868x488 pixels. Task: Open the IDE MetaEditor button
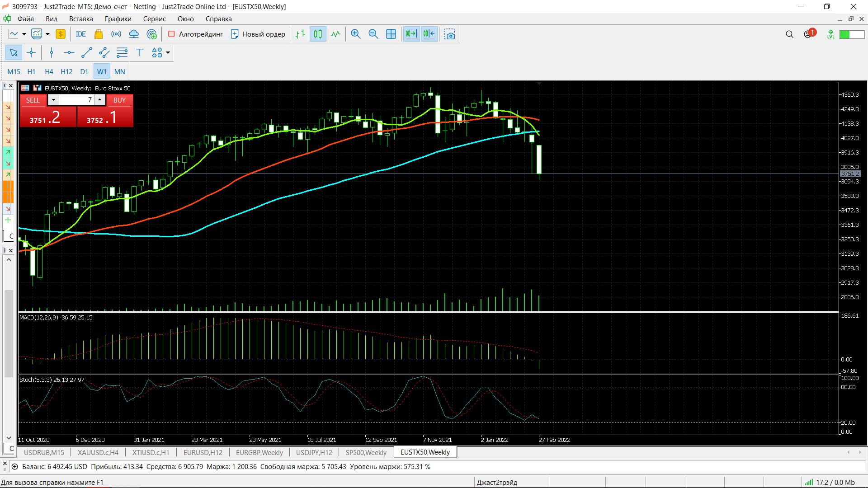(81, 34)
